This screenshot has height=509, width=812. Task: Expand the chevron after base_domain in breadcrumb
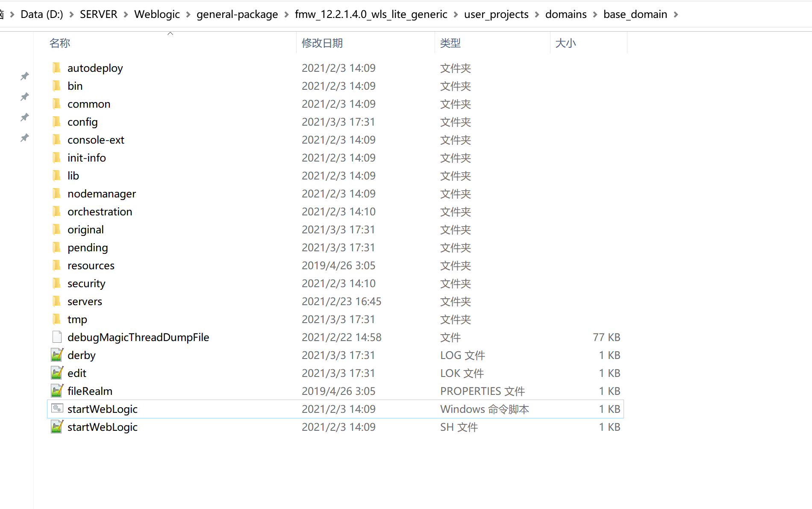point(677,14)
